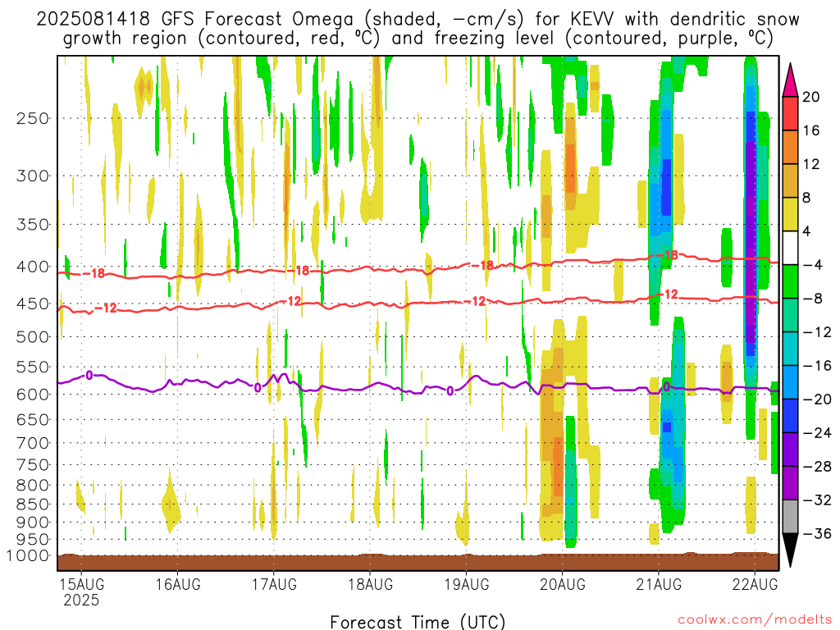840x630 pixels.
Task: Click the title line starting 'growth region'
Action: click(418, 39)
